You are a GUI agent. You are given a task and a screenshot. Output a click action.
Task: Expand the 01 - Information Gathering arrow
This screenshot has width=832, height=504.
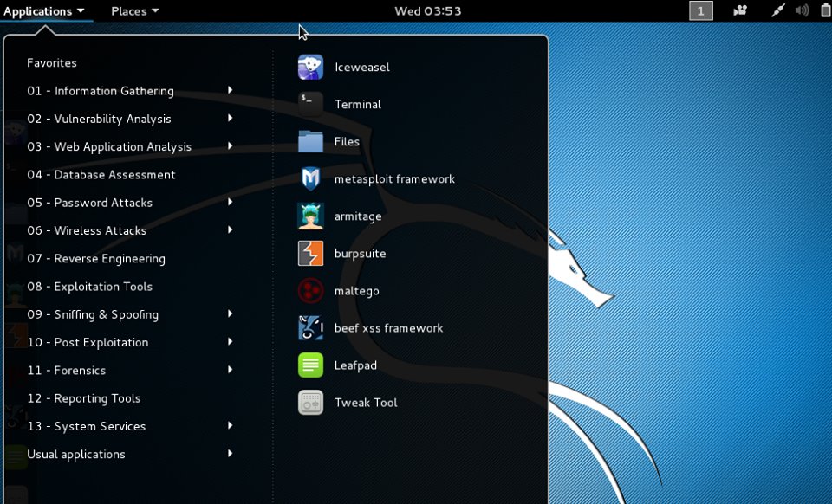[230, 90]
